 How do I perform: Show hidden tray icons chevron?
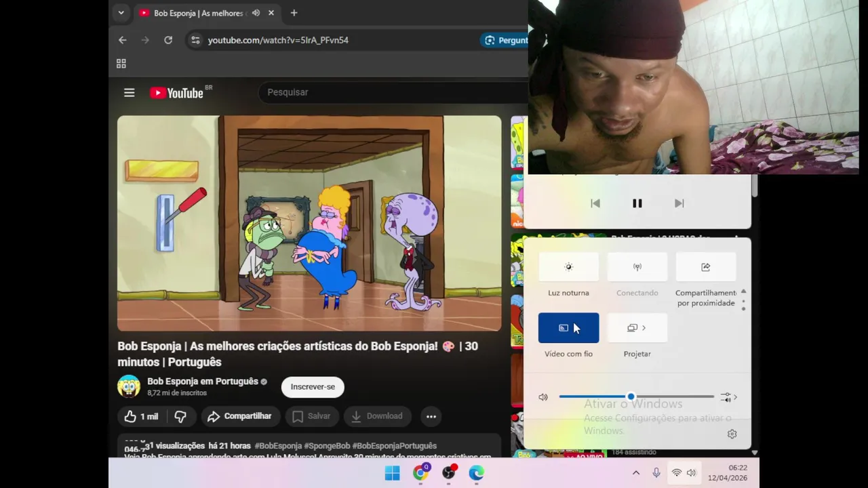(x=635, y=473)
